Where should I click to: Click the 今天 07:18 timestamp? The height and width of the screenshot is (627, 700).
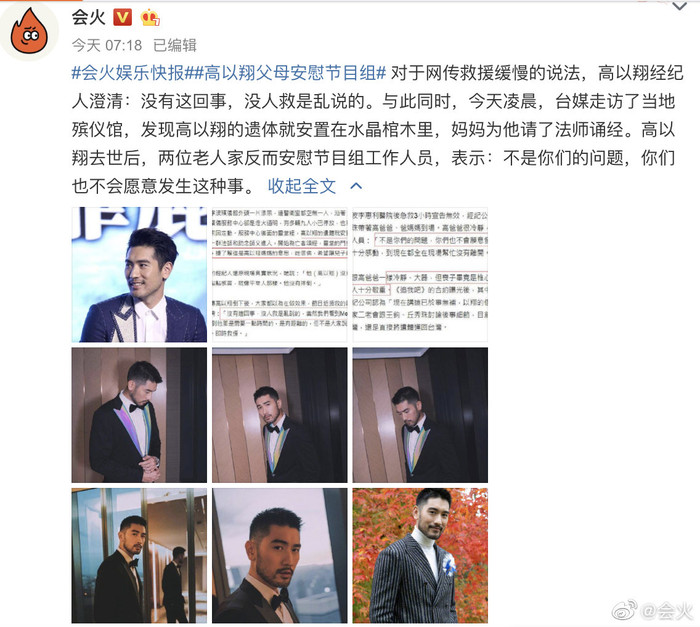[107, 45]
